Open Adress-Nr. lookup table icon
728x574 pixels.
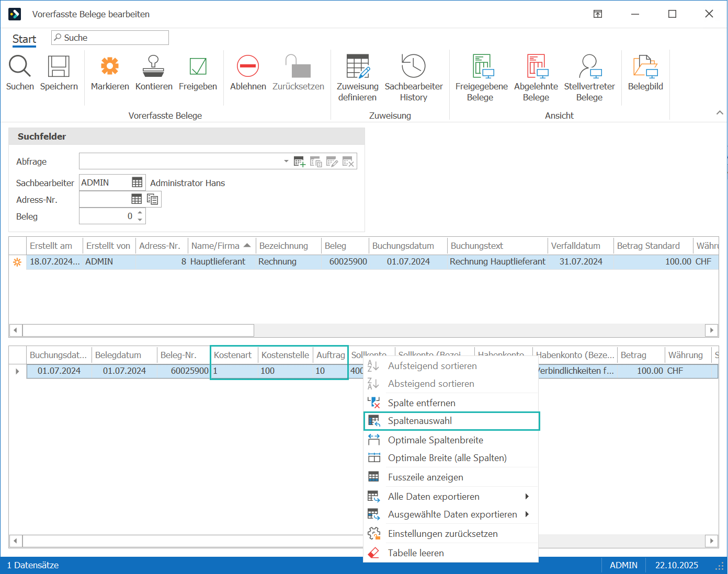136,199
